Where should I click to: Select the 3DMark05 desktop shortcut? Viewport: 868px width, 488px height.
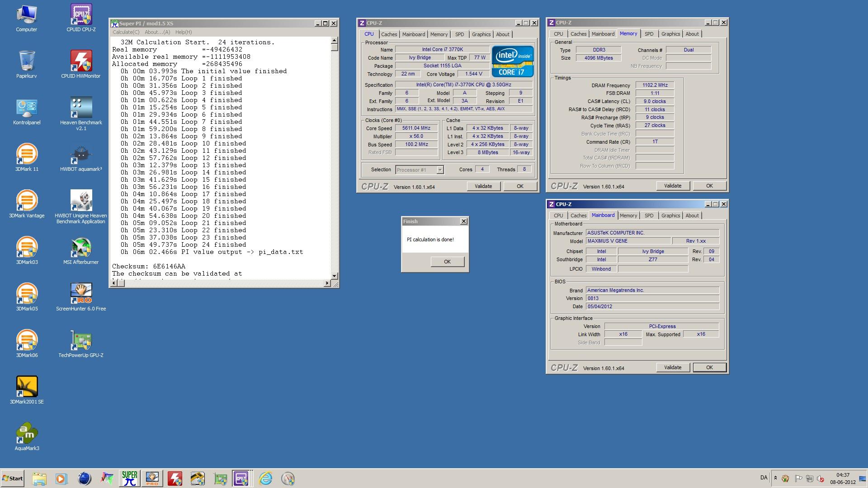[27, 297]
